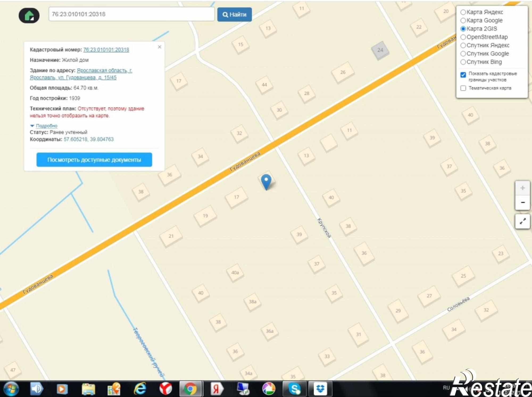Open the 2GIS map app in taskbar
The width and height of the screenshot is (532, 397).
click(114, 389)
